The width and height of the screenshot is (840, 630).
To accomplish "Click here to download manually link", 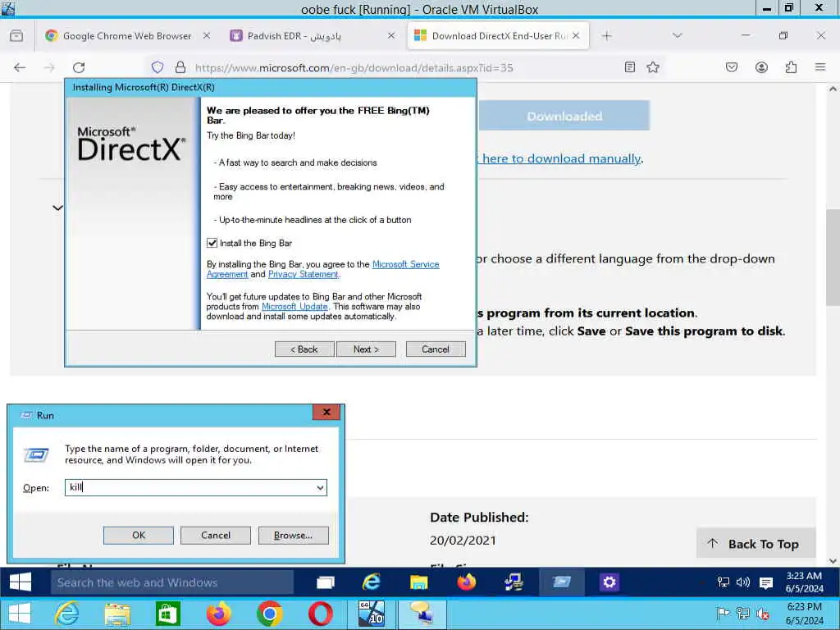I will [x=561, y=158].
